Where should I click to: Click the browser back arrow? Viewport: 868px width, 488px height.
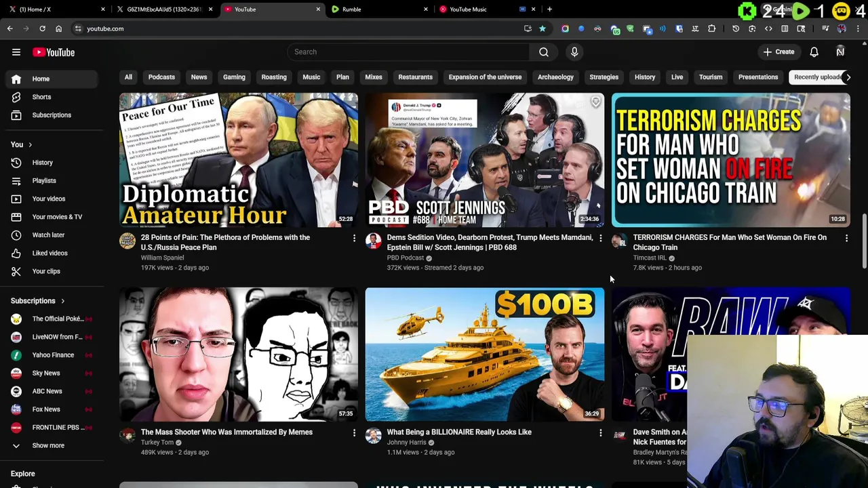tap(9, 28)
